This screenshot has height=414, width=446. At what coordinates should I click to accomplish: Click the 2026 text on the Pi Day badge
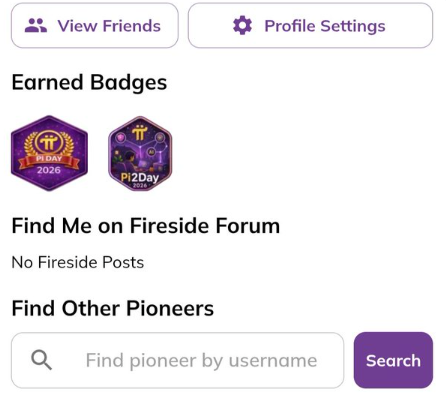[49, 170]
